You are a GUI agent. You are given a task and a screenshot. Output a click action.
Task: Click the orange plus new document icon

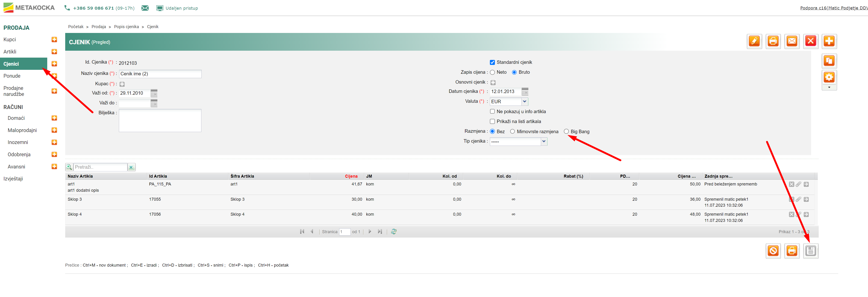(829, 41)
